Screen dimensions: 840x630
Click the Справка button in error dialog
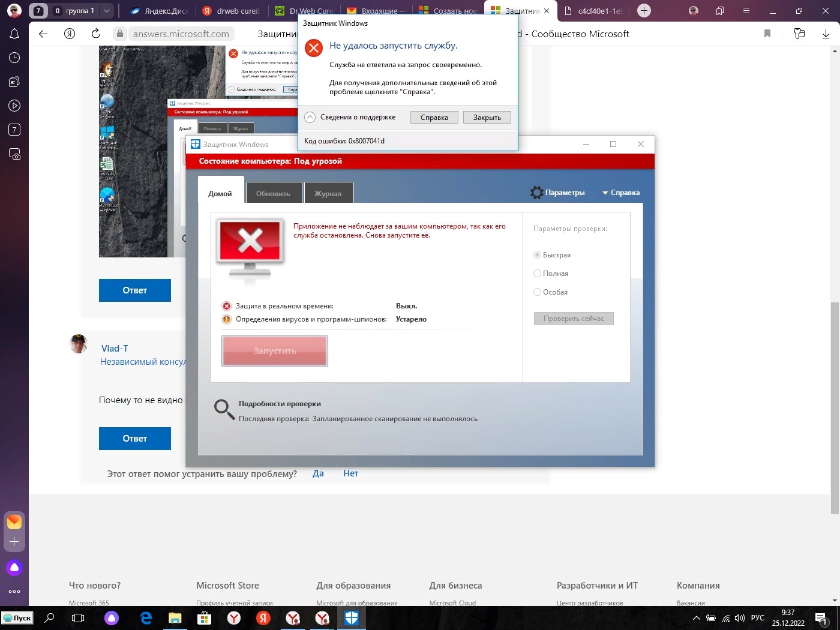click(434, 118)
